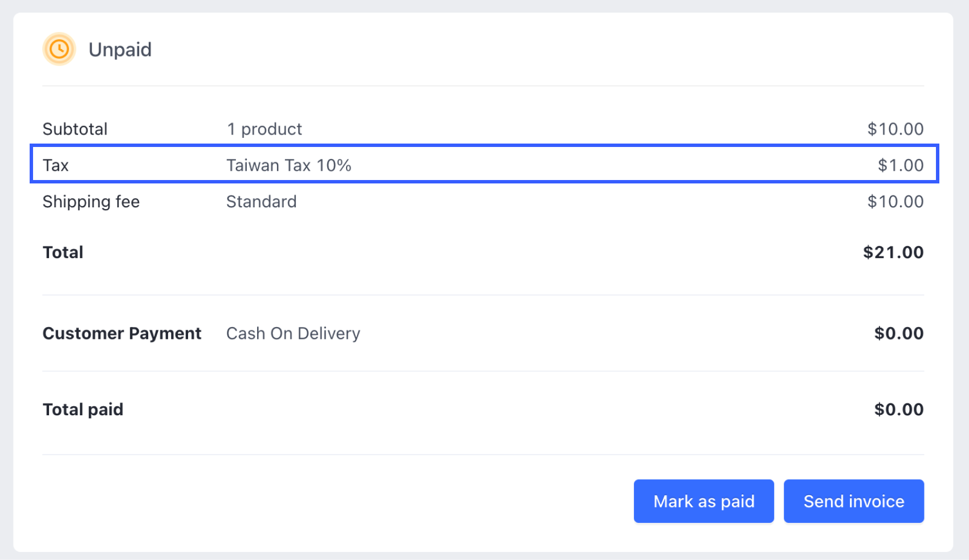
Task: Click the Mark as paid button
Action: pyautogui.click(x=704, y=501)
